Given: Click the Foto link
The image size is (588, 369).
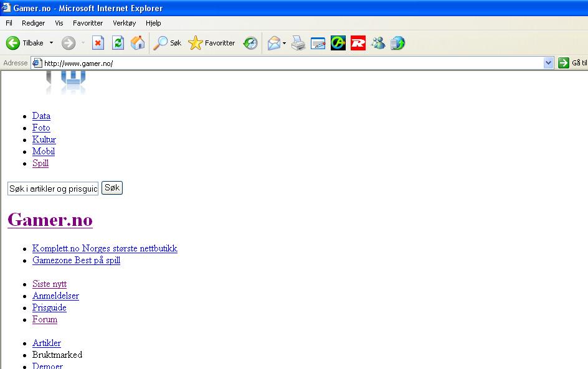Looking at the screenshot, I should (41, 128).
